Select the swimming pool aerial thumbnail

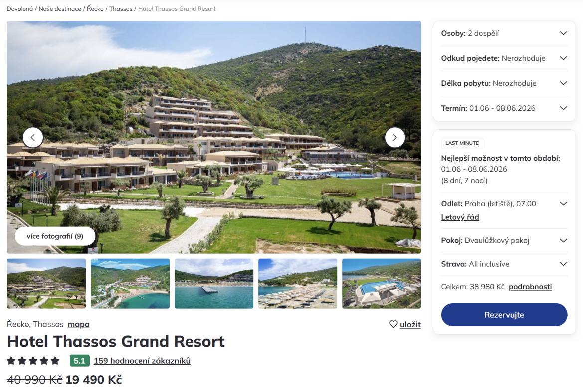click(x=382, y=283)
